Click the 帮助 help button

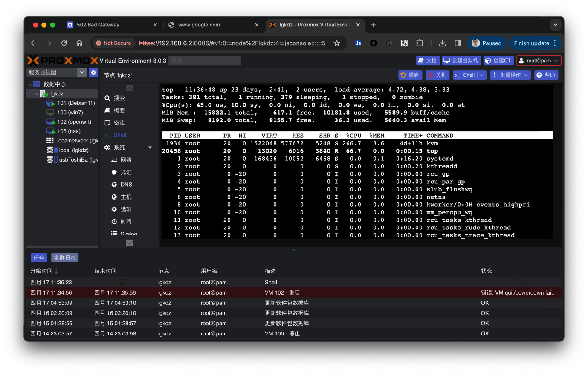pyautogui.click(x=546, y=75)
